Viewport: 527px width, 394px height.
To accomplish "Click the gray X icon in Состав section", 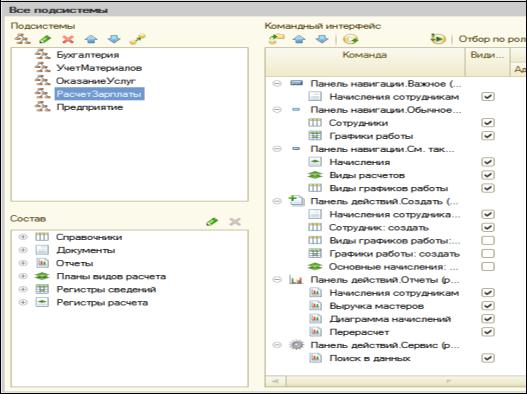I will pos(235,222).
